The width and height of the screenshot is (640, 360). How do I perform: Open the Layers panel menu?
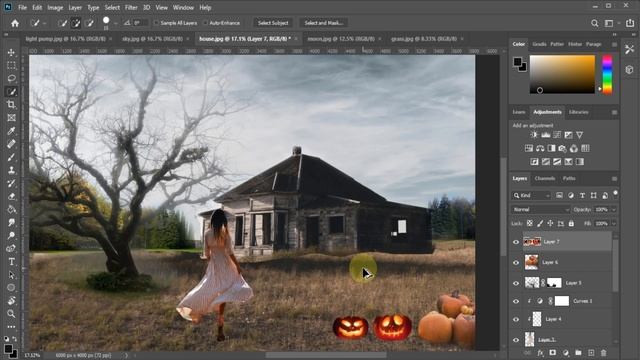pos(614,179)
